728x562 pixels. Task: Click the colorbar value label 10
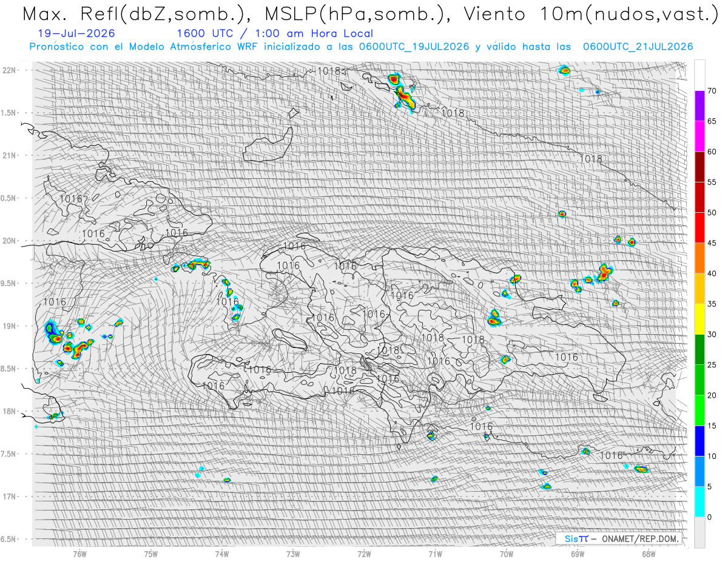click(712, 456)
